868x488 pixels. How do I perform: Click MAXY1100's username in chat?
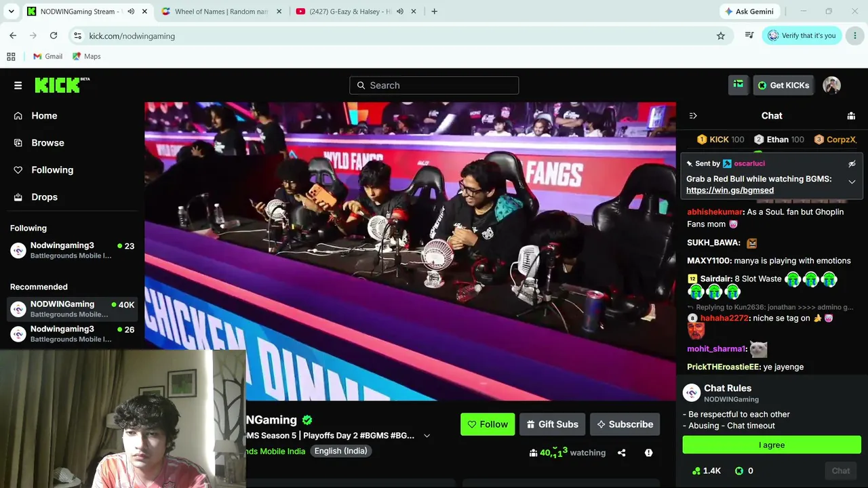point(709,261)
